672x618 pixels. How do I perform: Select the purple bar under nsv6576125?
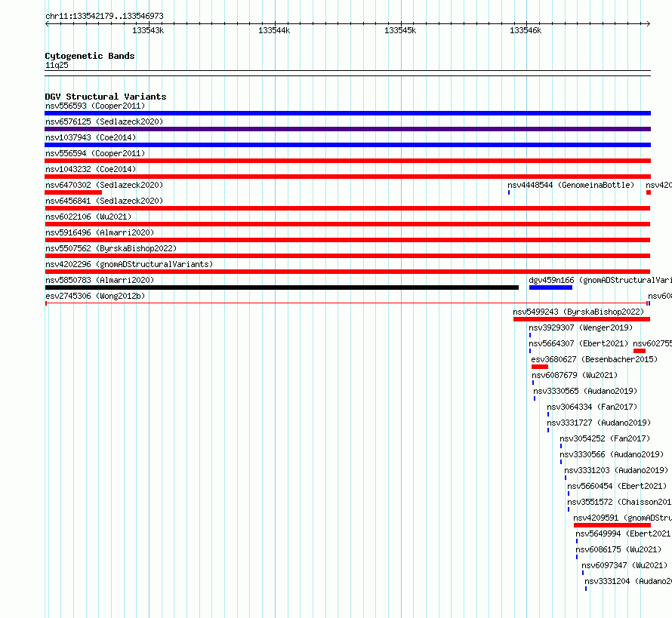[347, 129]
